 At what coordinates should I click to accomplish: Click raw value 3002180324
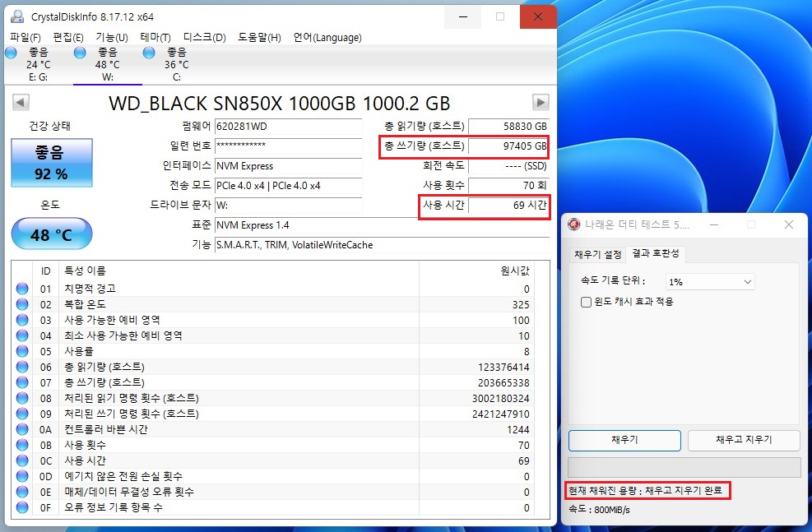coord(500,398)
